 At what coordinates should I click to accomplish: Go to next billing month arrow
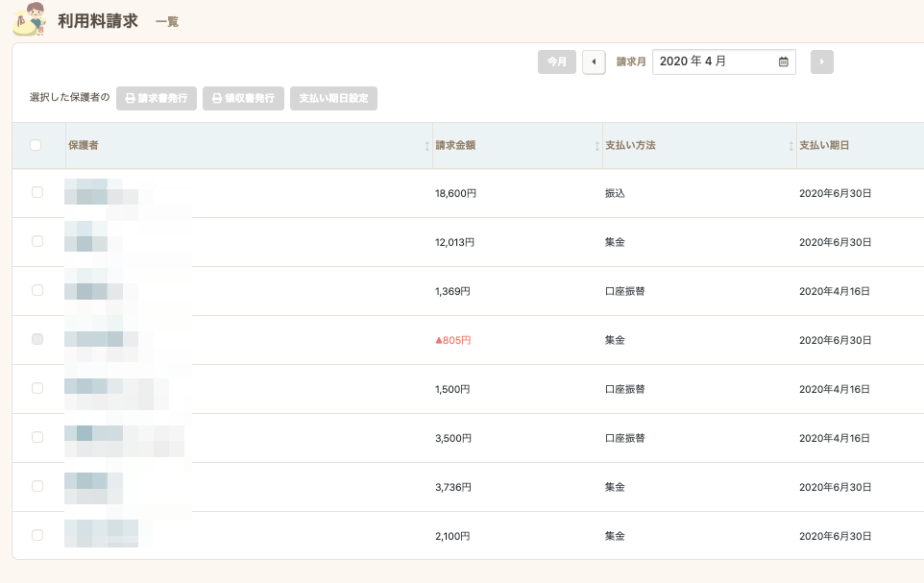pyautogui.click(x=821, y=62)
